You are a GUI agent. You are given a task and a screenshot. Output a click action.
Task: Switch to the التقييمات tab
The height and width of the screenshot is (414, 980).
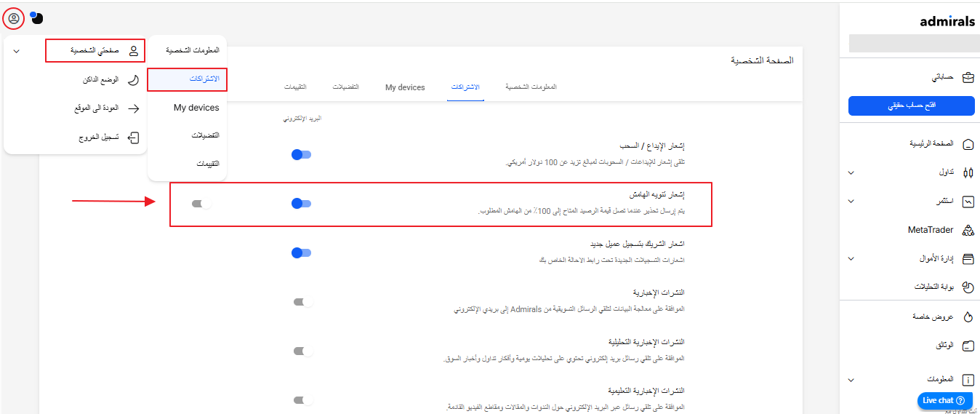[x=295, y=87]
